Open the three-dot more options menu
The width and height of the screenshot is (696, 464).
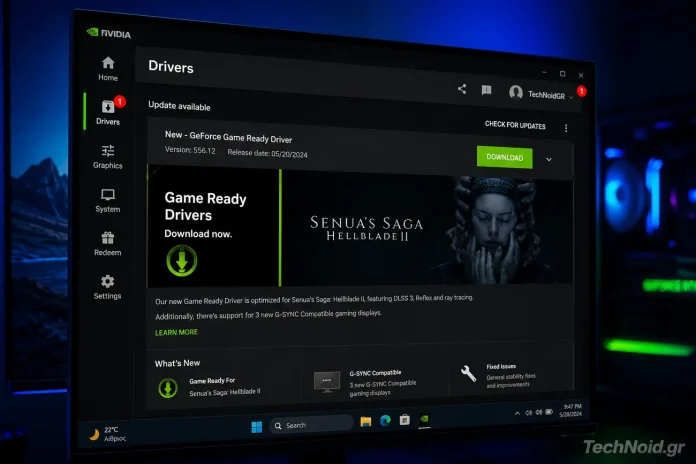[566, 128]
